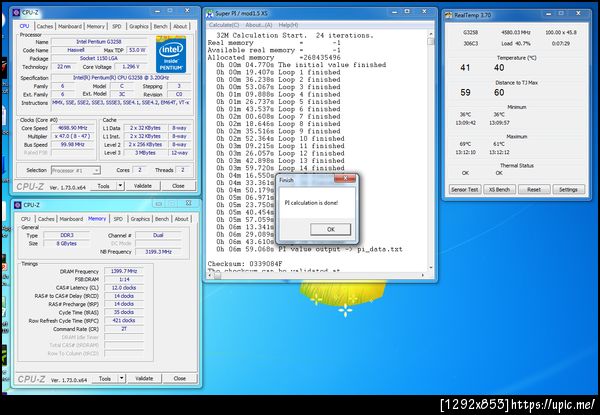Screen dimensions: 600x415
Task: Click NB Frequency value 3199.3 MHz
Action: click(158, 252)
